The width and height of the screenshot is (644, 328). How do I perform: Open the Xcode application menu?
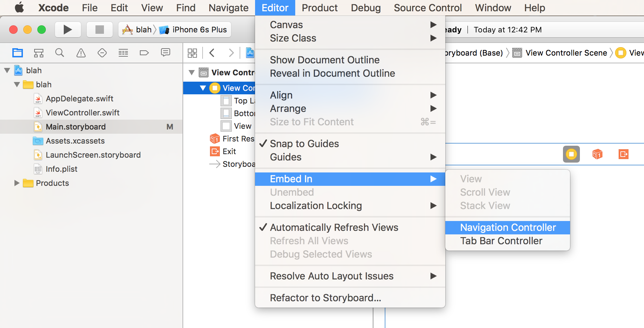pos(54,8)
